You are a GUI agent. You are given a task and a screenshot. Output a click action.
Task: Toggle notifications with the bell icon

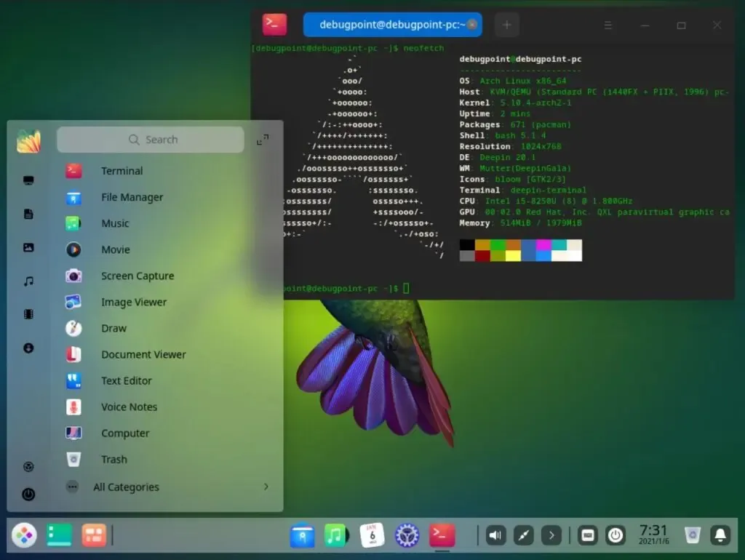pyautogui.click(x=720, y=535)
